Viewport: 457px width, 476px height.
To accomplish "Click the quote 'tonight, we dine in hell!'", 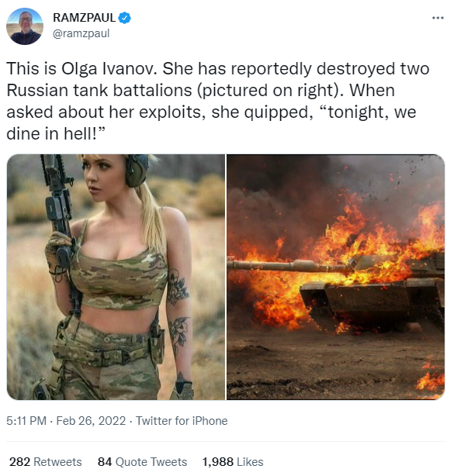I will click(x=212, y=122).
